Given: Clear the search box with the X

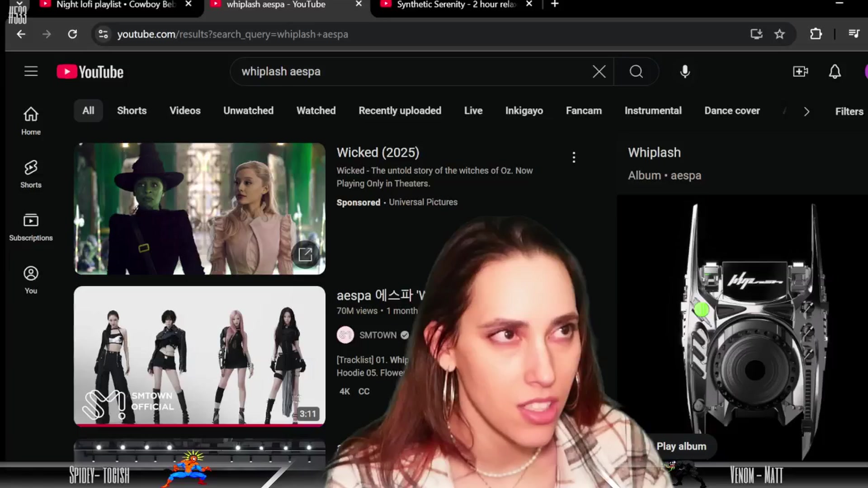Looking at the screenshot, I should pyautogui.click(x=599, y=71).
